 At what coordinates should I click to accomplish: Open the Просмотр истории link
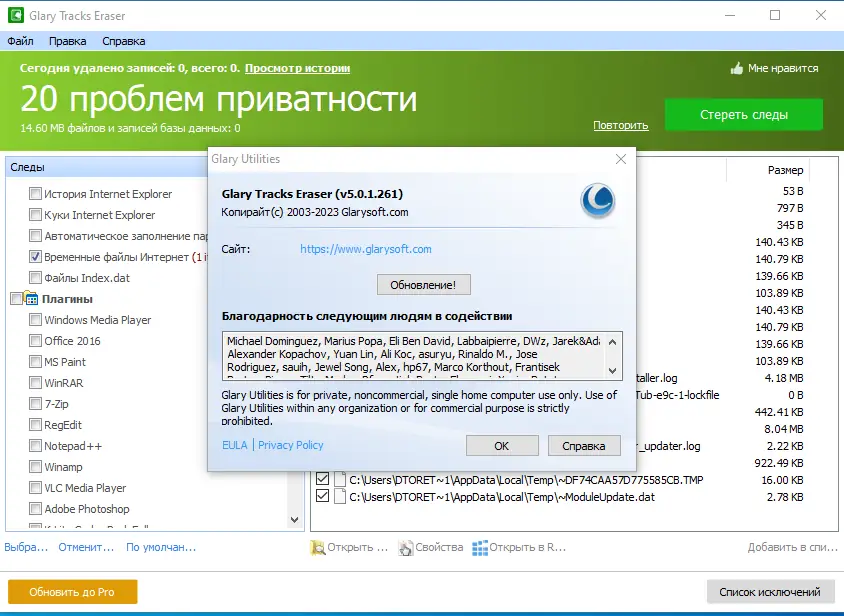(x=297, y=68)
